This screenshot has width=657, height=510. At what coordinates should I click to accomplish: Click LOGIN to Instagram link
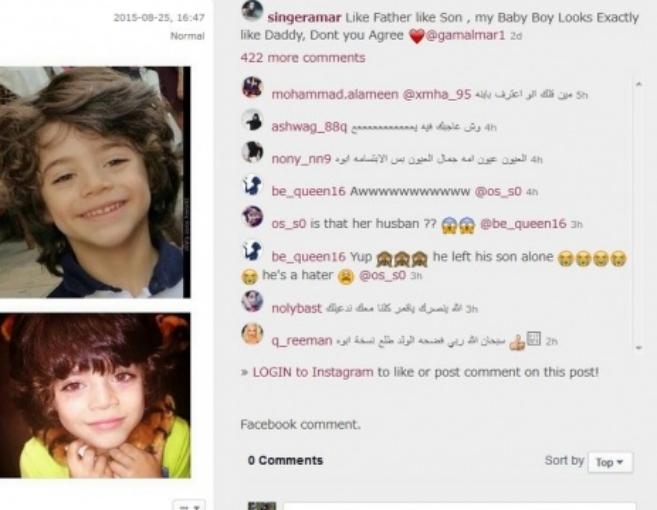(x=313, y=372)
